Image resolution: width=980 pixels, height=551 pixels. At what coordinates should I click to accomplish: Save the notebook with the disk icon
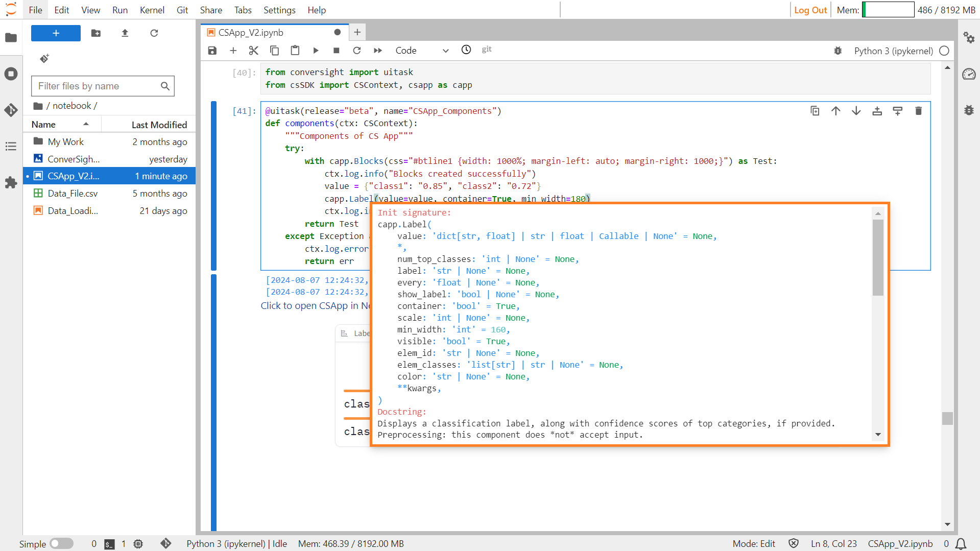[x=212, y=50]
